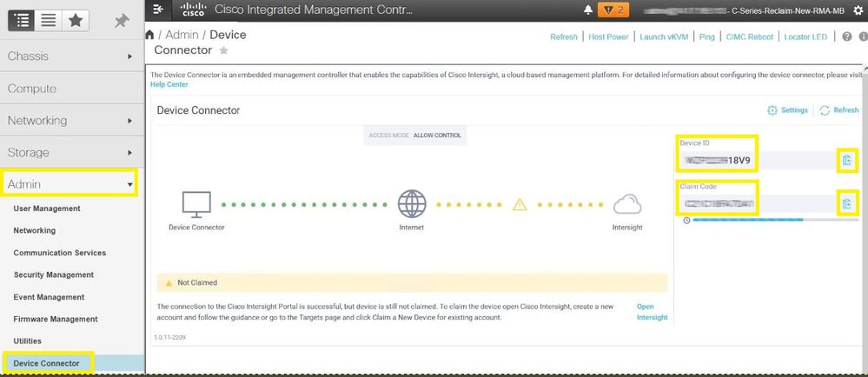868x377 pixels.
Task: Open the help question mark icon
Action: click(847, 36)
